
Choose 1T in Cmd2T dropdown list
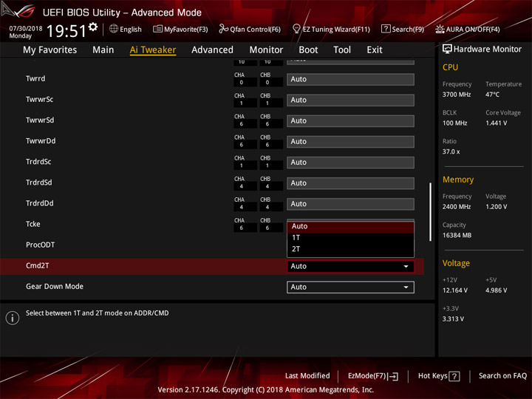350,238
